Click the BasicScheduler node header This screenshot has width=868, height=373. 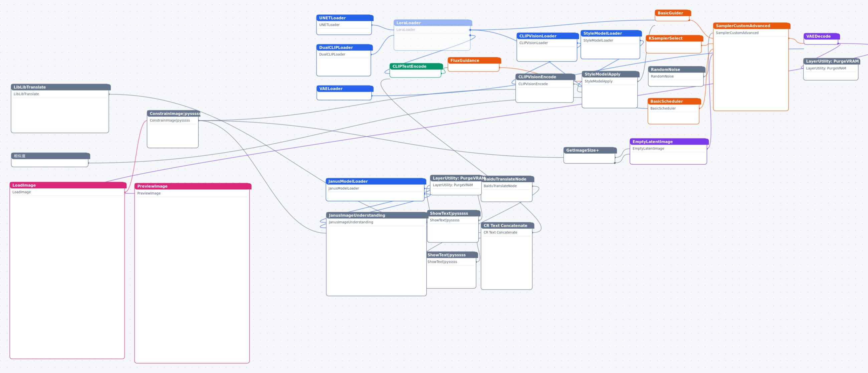pyautogui.click(x=674, y=102)
